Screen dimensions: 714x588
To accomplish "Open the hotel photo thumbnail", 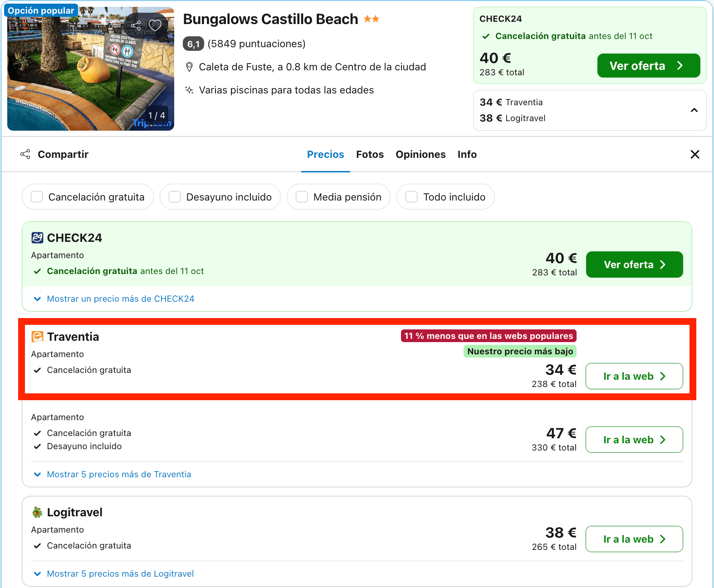I will pyautogui.click(x=91, y=69).
